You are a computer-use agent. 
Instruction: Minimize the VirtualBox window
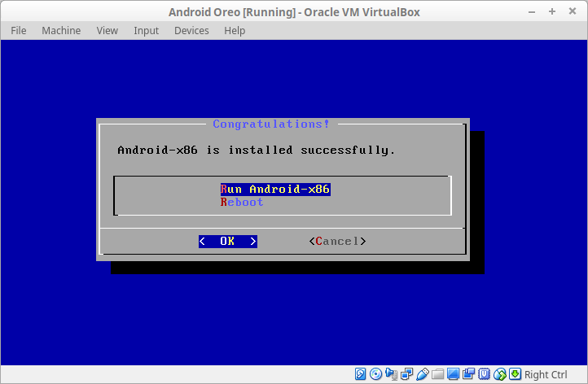point(532,12)
